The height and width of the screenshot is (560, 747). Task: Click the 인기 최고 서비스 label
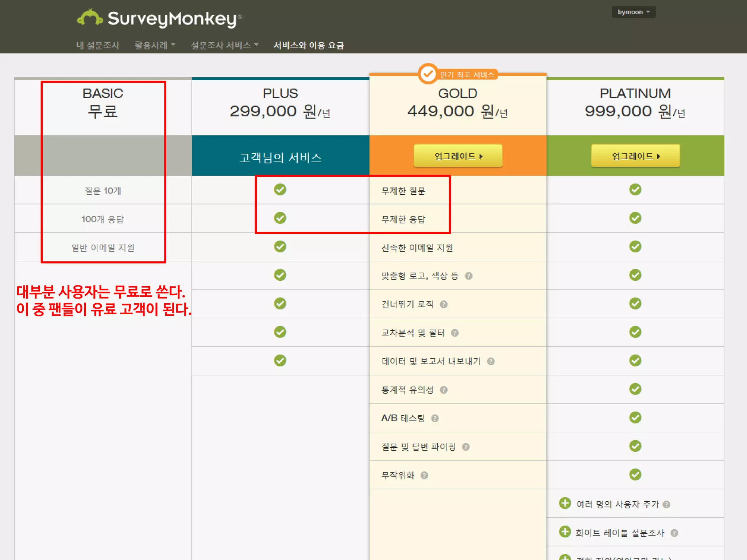(x=467, y=75)
